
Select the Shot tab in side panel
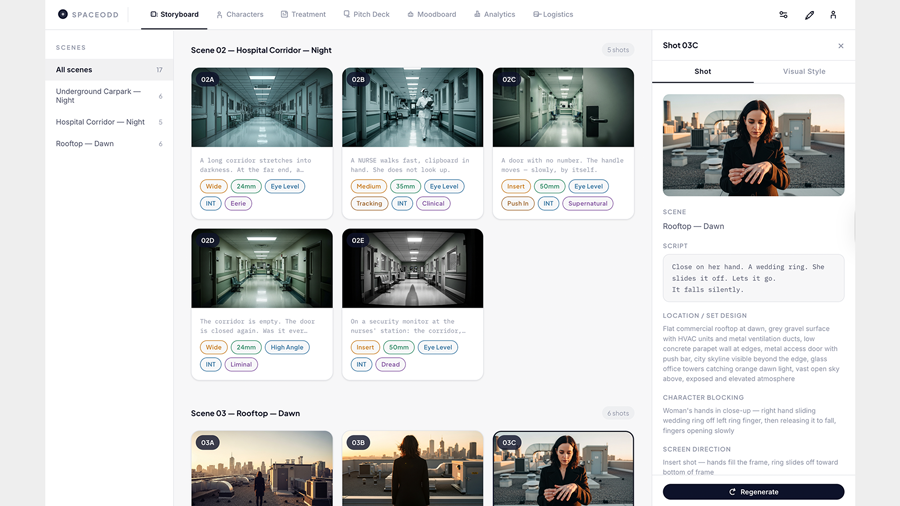(x=703, y=71)
